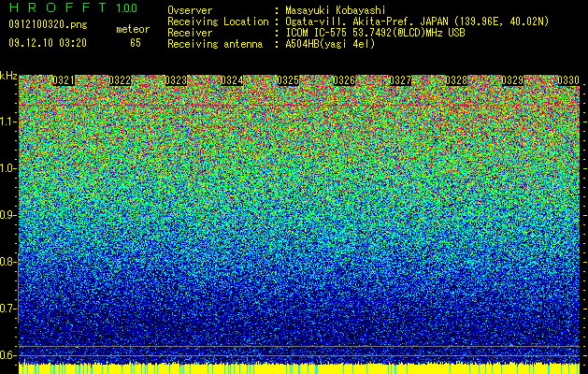The image size is (588, 374).
Task: Click the 0330 time marker
Action: click(x=568, y=80)
